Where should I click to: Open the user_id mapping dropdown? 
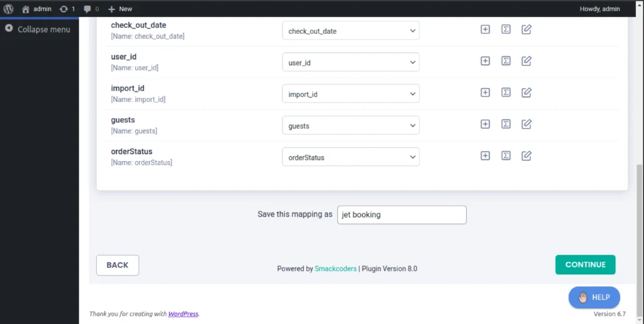(x=350, y=62)
